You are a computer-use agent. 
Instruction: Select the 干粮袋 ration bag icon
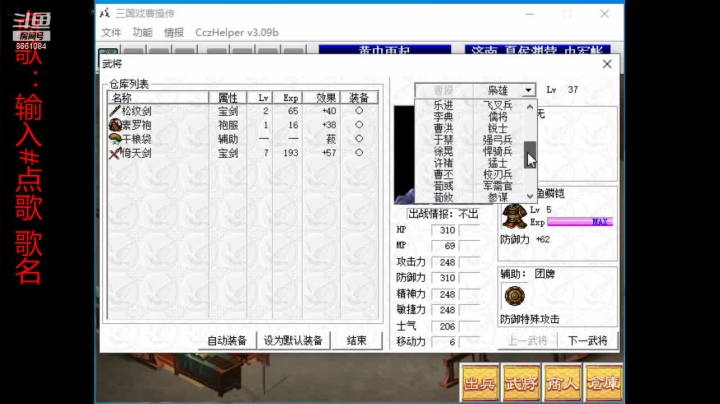click(115, 139)
